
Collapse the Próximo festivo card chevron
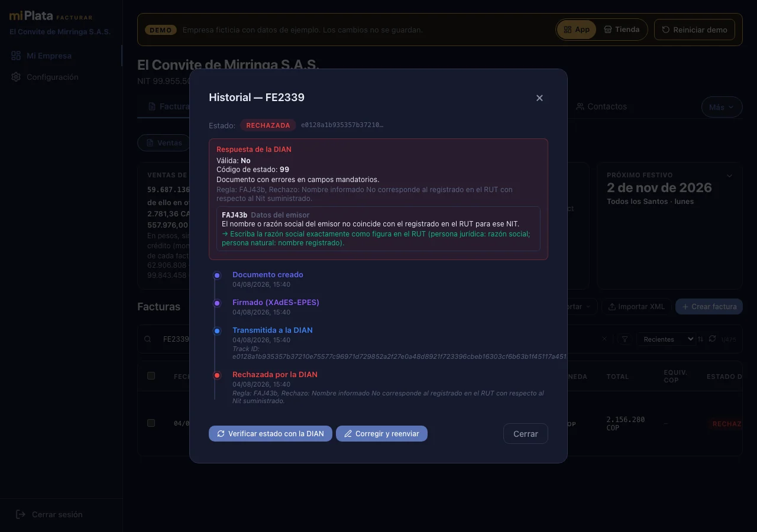click(x=729, y=176)
